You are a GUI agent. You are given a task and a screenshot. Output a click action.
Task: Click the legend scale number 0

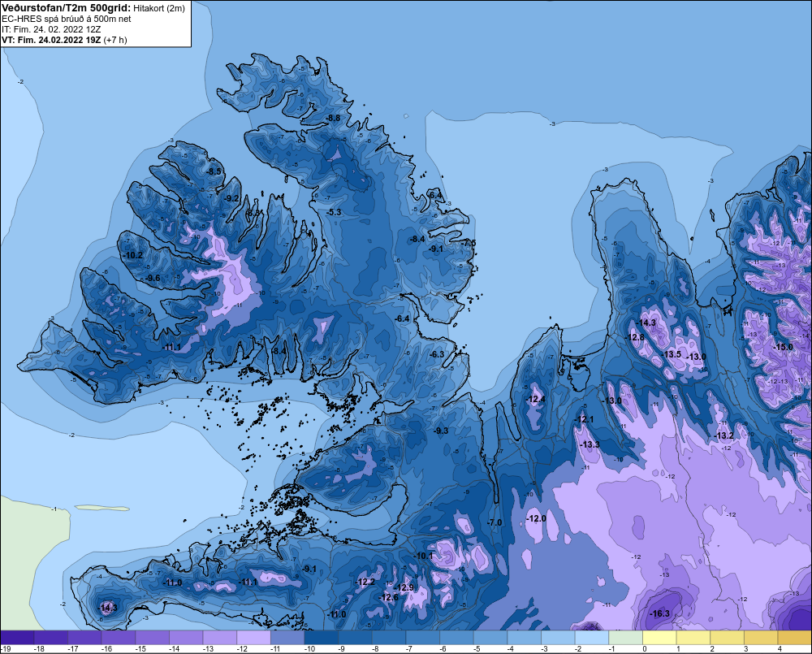[x=646, y=649]
